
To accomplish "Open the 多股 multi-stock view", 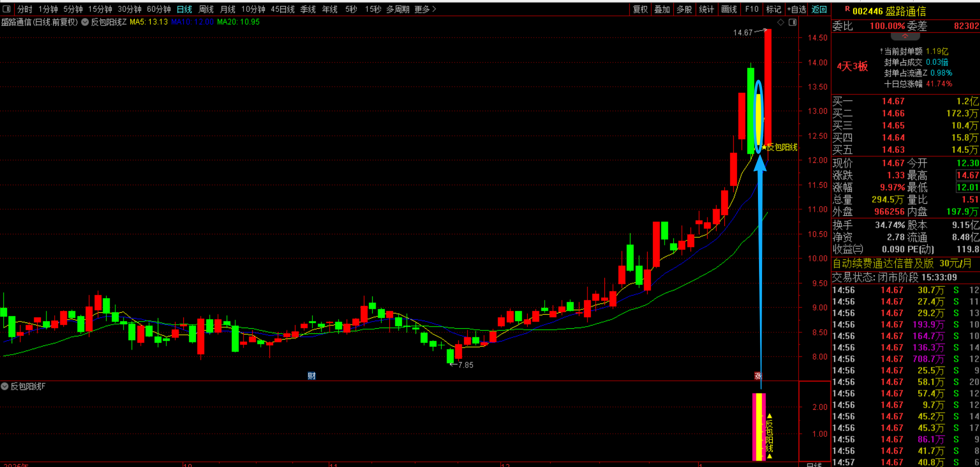I will click(684, 9).
